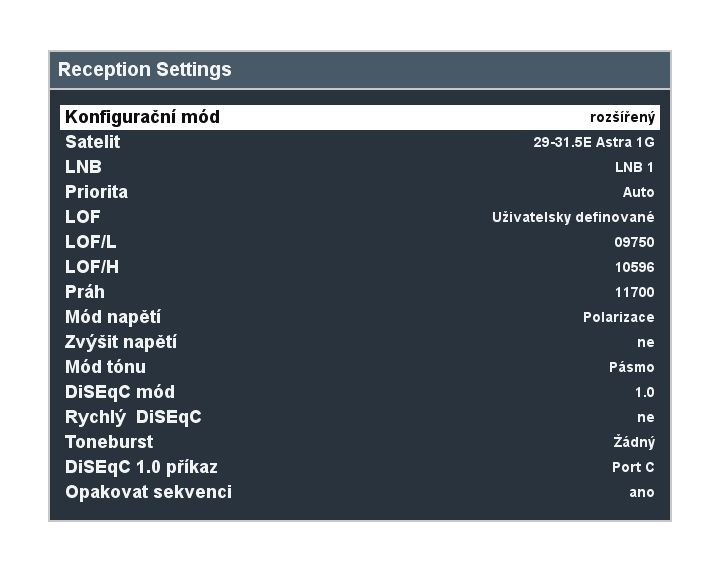Edit the Práh threshold value 11700
The width and height of the screenshot is (720, 576).
[x=635, y=292]
